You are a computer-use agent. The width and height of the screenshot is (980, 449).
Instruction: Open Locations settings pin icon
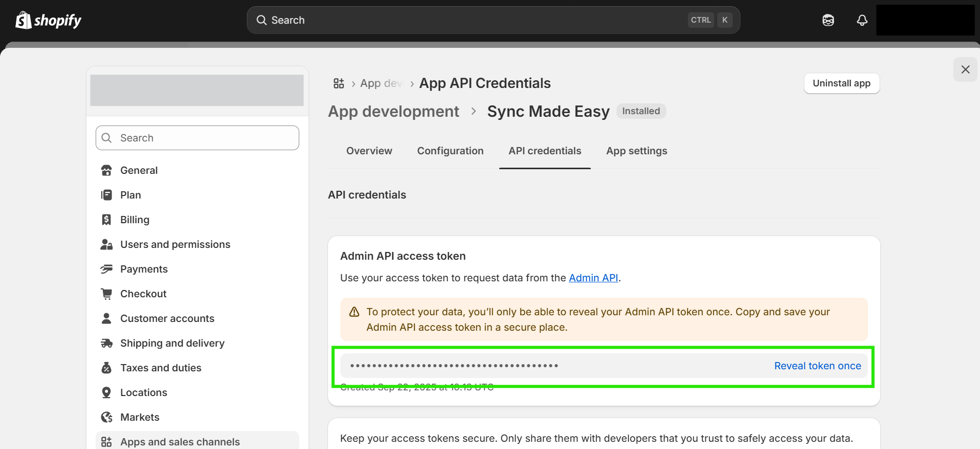tap(106, 392)
